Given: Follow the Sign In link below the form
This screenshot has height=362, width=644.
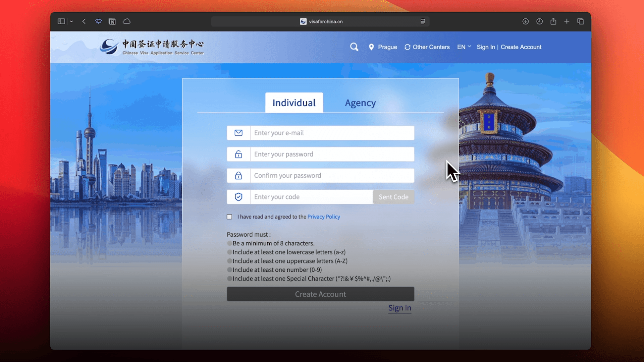Looking at the screenshot, I should pos(399,308).
